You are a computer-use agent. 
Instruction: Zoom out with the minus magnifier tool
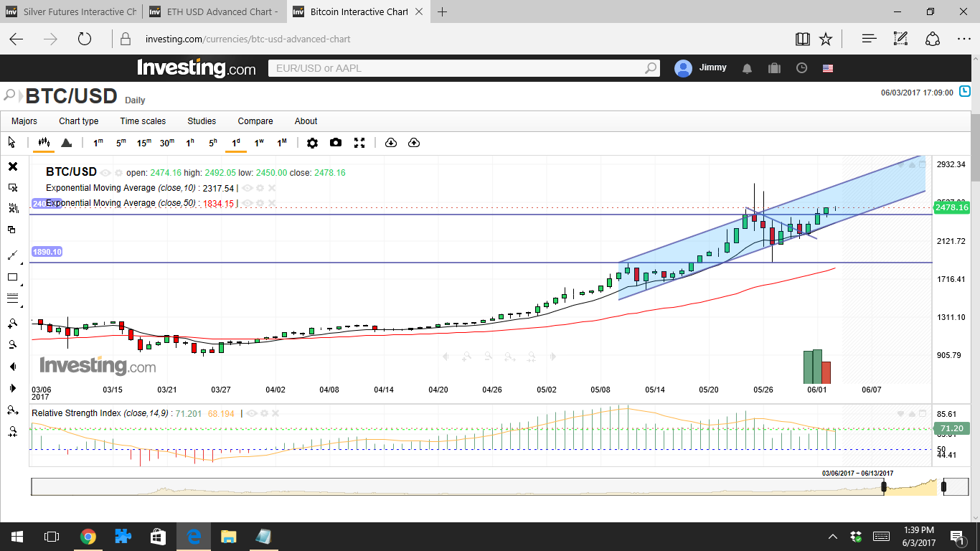point(13,344)
